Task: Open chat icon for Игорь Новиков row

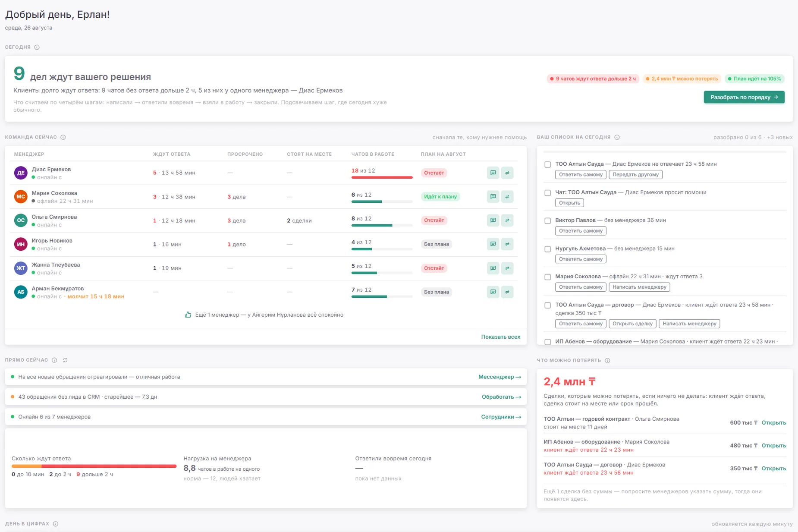Action: click(493, 244)
